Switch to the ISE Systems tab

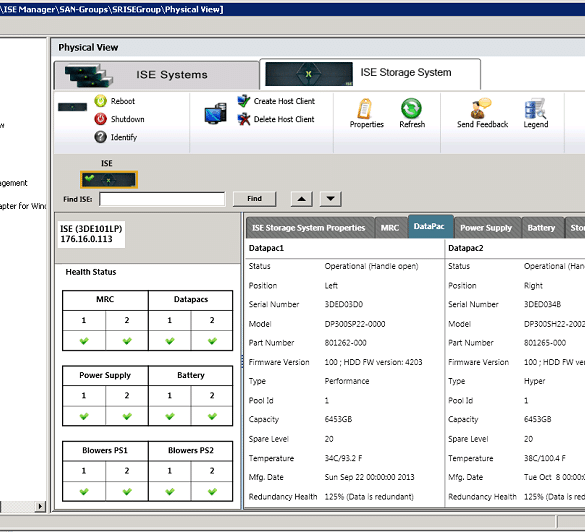[157, 75]
